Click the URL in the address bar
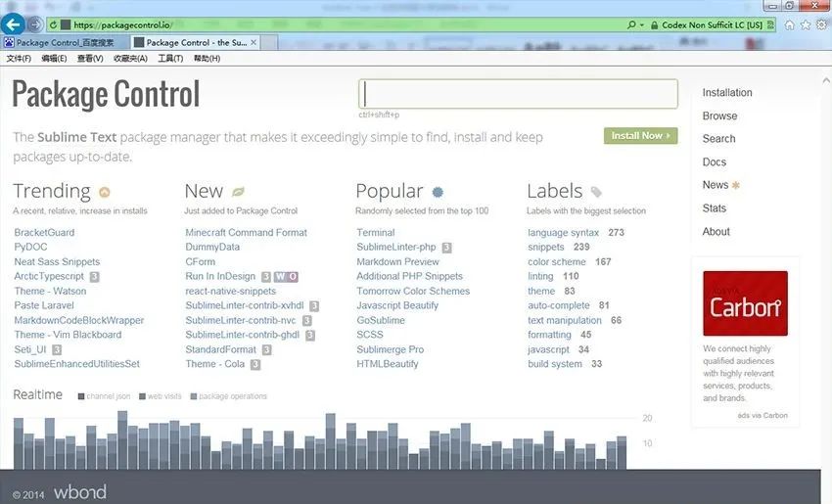The height and width of the screenshot is (504, 832). point(122,24)
